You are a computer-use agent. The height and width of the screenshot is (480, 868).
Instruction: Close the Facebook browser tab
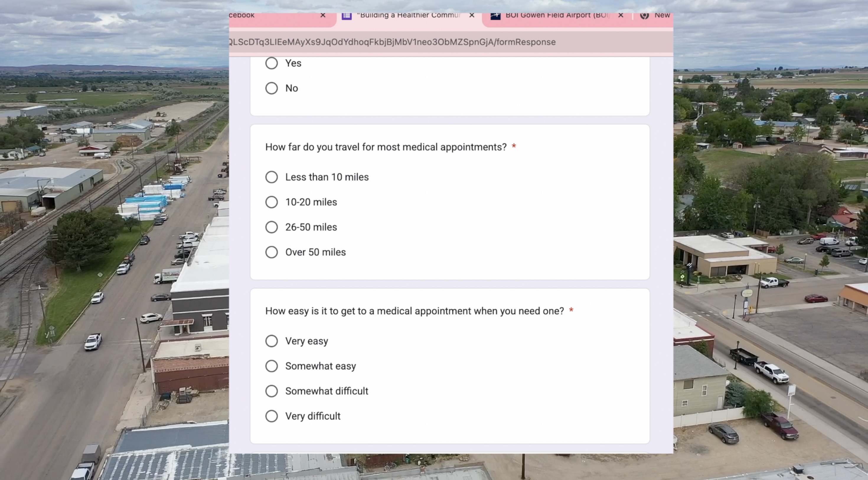point(323,15)
